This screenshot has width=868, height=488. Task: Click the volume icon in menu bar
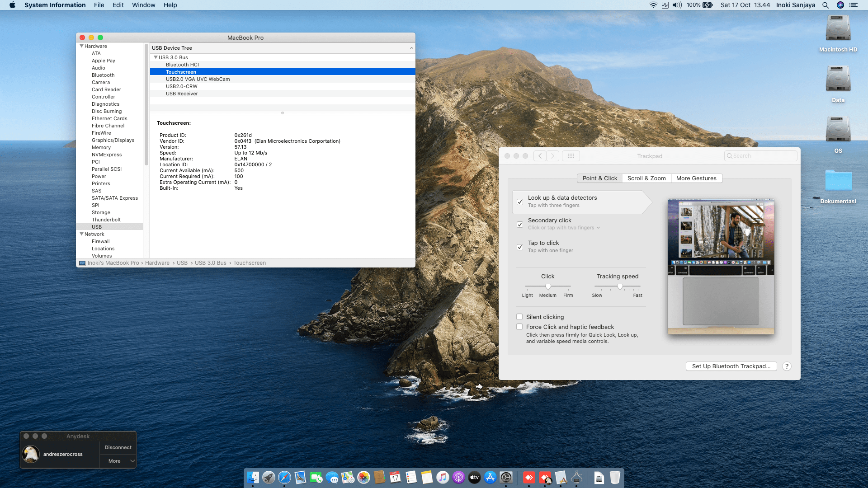point(677,5)
